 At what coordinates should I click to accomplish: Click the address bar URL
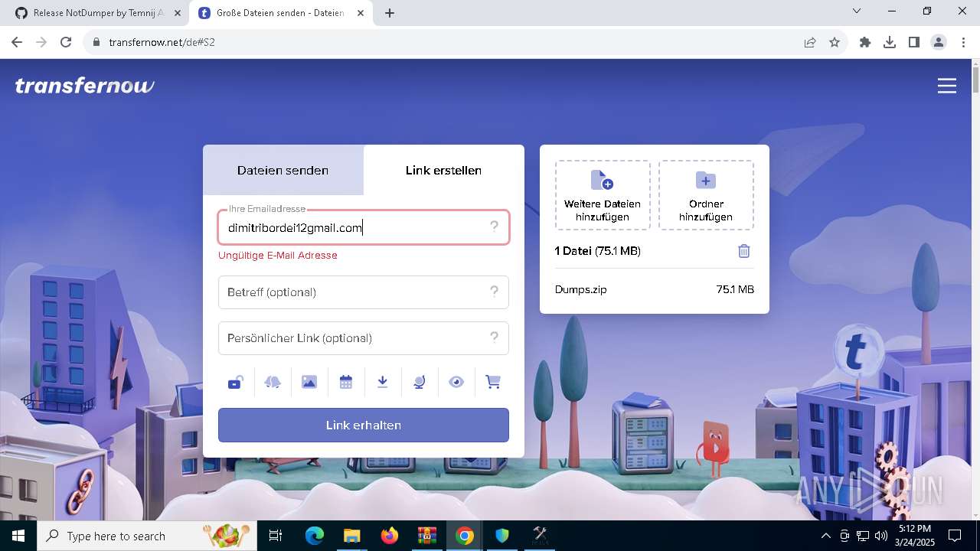click(162, 42)
